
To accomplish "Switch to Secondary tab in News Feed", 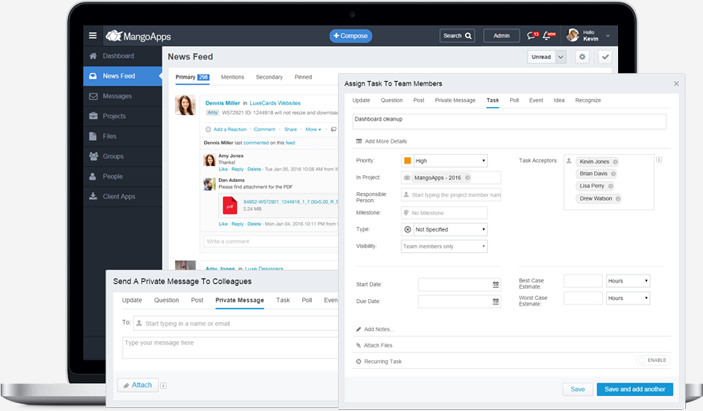I will point(269,77).
